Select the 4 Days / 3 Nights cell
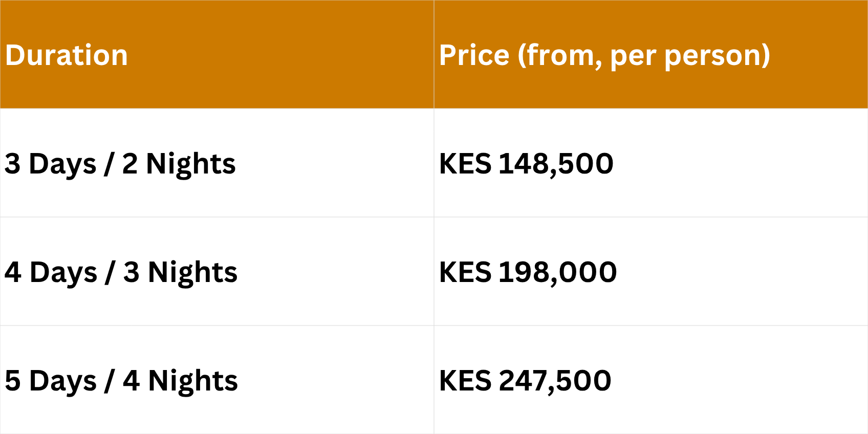Screen dimensions: 868x434 tap(121, 272)
